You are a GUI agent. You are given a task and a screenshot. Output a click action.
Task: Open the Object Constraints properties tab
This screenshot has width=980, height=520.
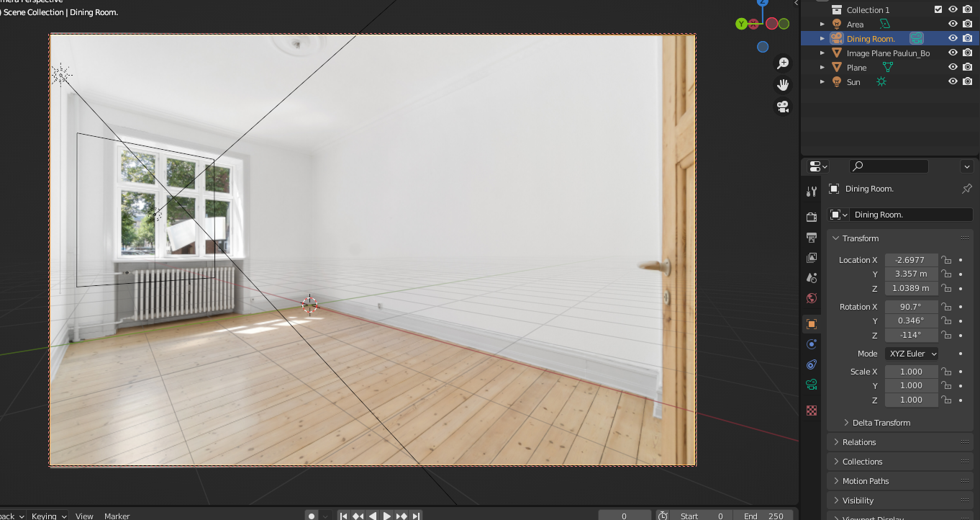(812, 364)
